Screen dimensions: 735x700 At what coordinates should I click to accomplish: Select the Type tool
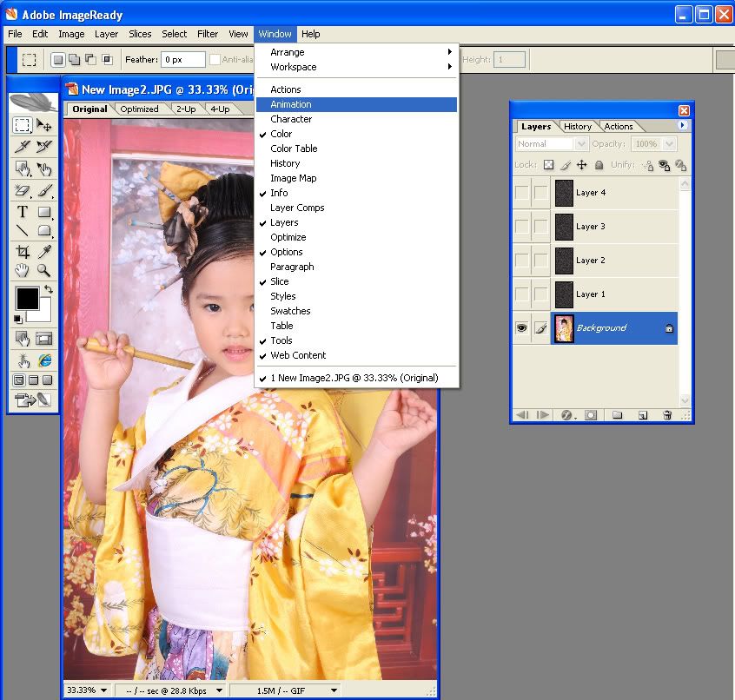[x=23, y=211]
